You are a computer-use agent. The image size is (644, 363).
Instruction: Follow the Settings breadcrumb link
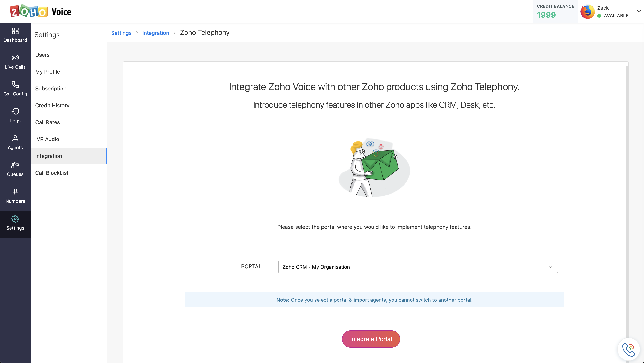coord(121,33)
